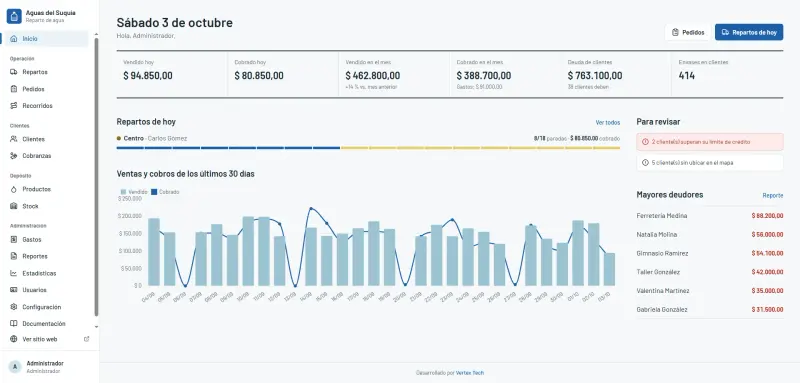
Task: Click the Vendido hoy $ 94.850,00 value
Action: pos(148,75)
